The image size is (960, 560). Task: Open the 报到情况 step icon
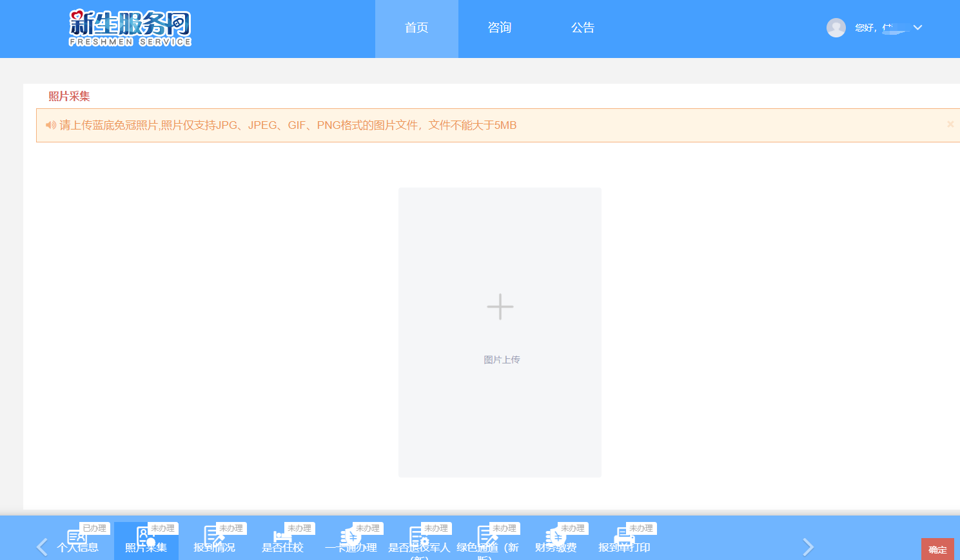point(214,536)
